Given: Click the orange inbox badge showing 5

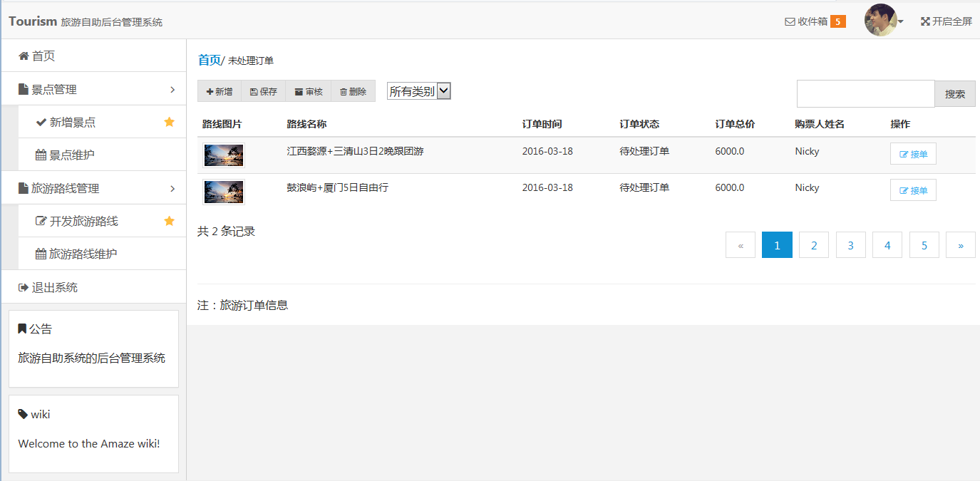Looking at the screenshot, I should [x=838, y=21].
